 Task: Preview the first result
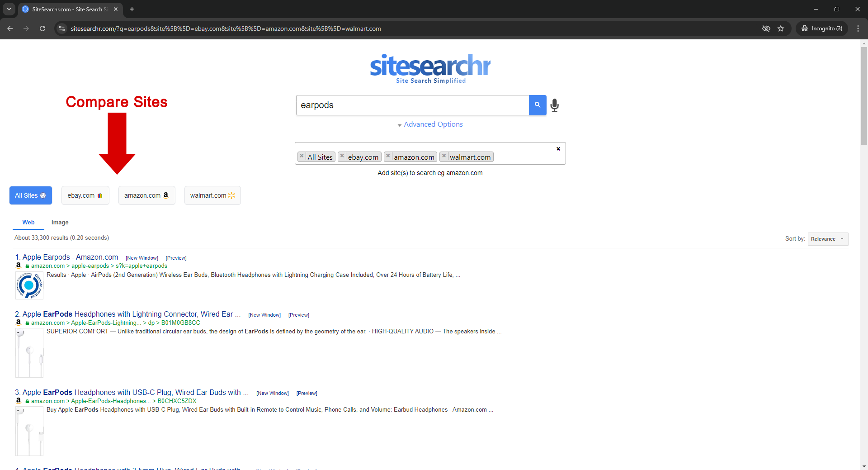click(x=176, y=258)
